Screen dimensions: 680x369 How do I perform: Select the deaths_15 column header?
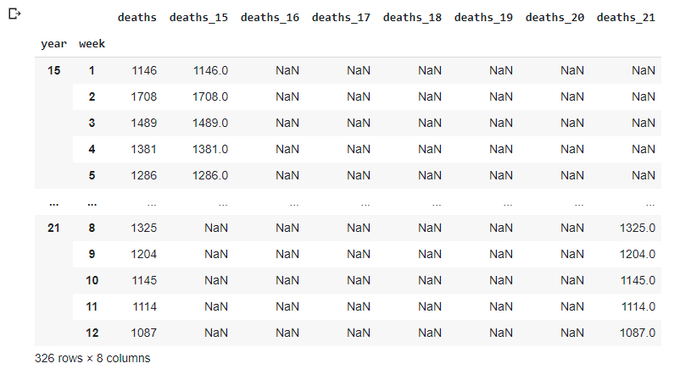click(x=199, y=17)
